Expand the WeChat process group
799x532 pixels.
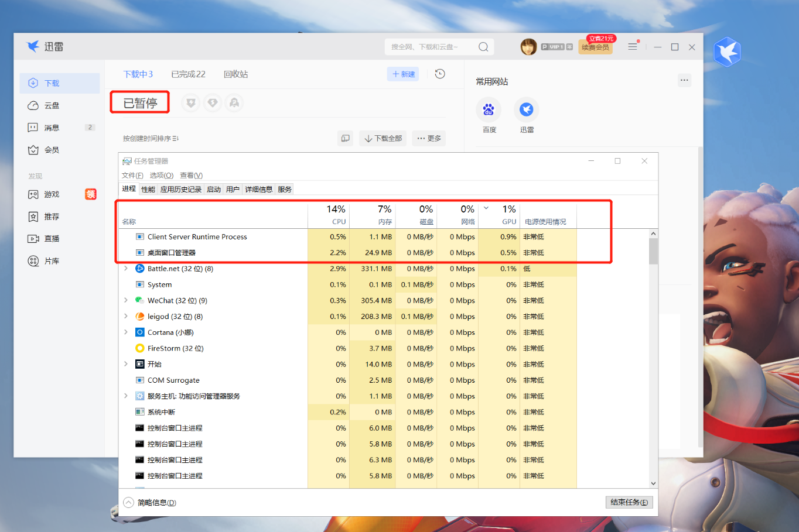coord(125,300)
